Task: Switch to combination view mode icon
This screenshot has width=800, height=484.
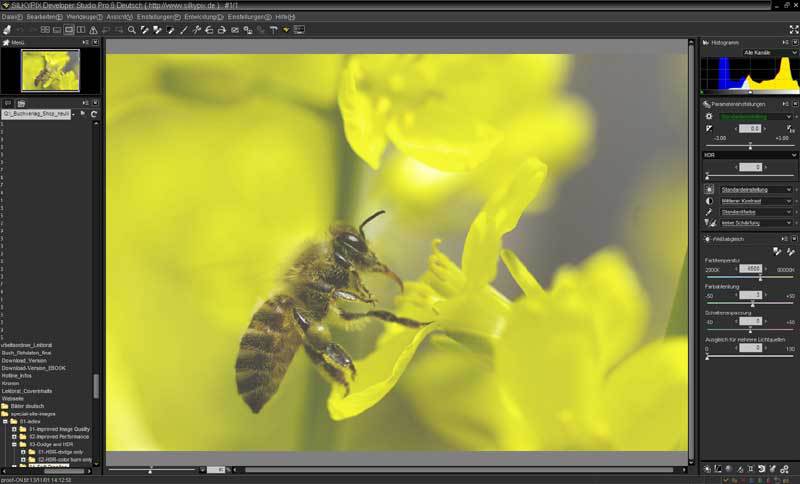Action: point(57,30)
